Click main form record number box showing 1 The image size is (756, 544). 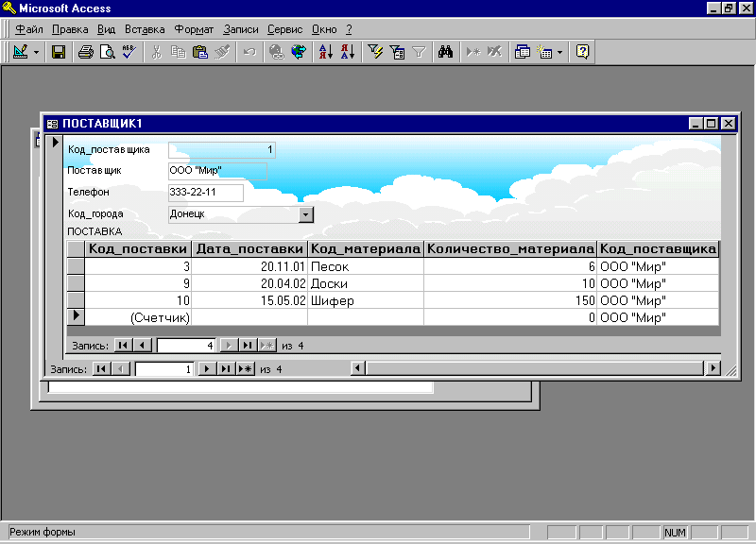tap(163, 369)
